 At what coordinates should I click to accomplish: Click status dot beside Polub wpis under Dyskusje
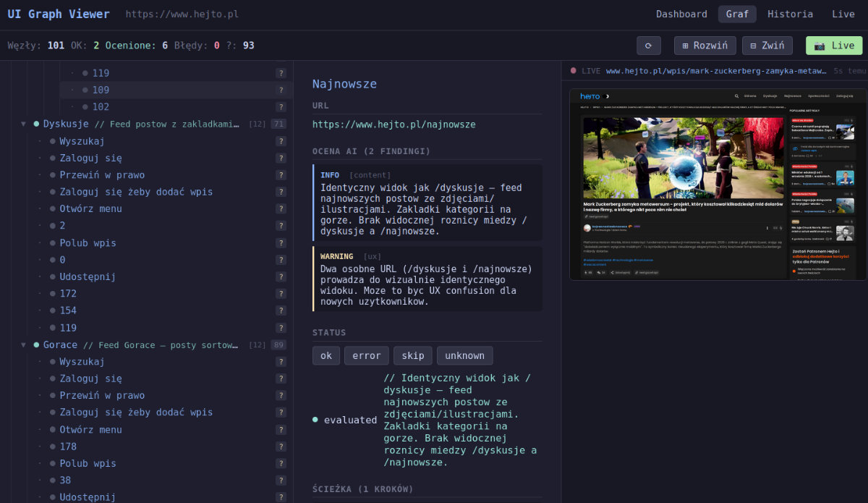pyautogui.click(x=53, y=243)
